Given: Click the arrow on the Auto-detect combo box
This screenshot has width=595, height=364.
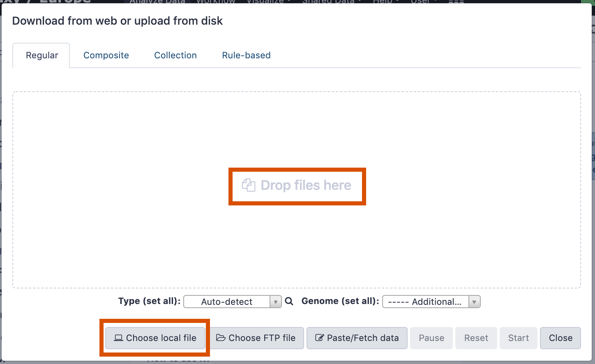Looking at the screenshot, I should pyautogui.click(x=276, y=302).
